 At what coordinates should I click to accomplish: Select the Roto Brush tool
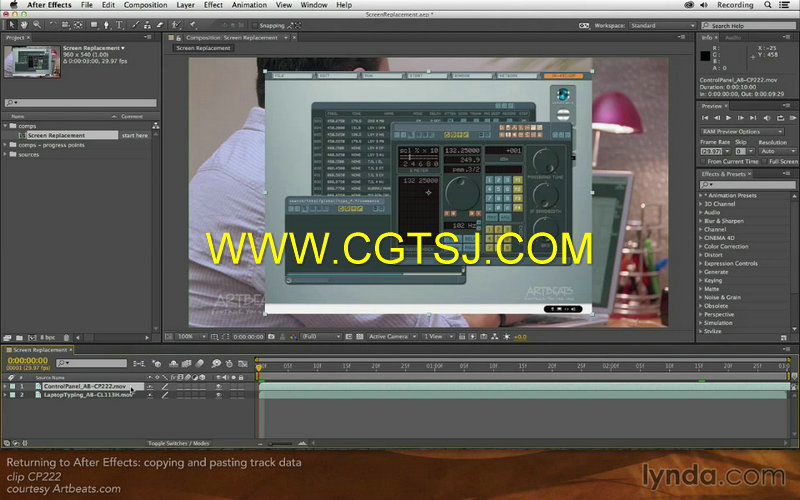[176, 25]
